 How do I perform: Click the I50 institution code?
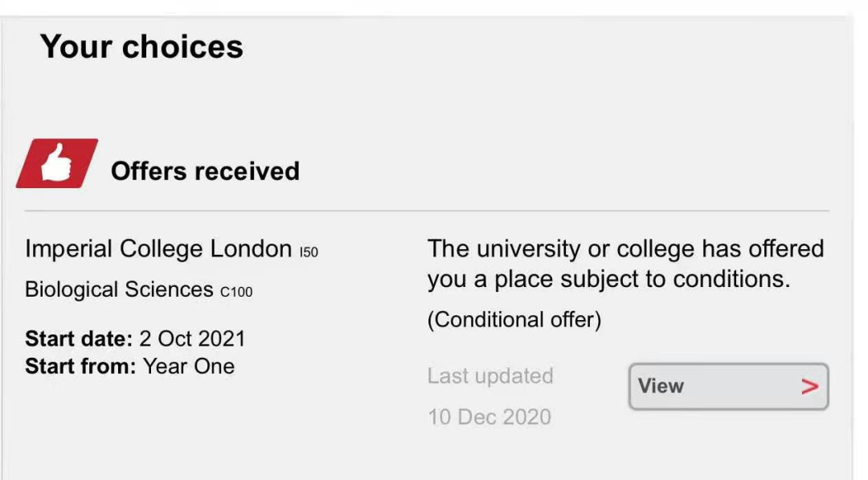309,252
